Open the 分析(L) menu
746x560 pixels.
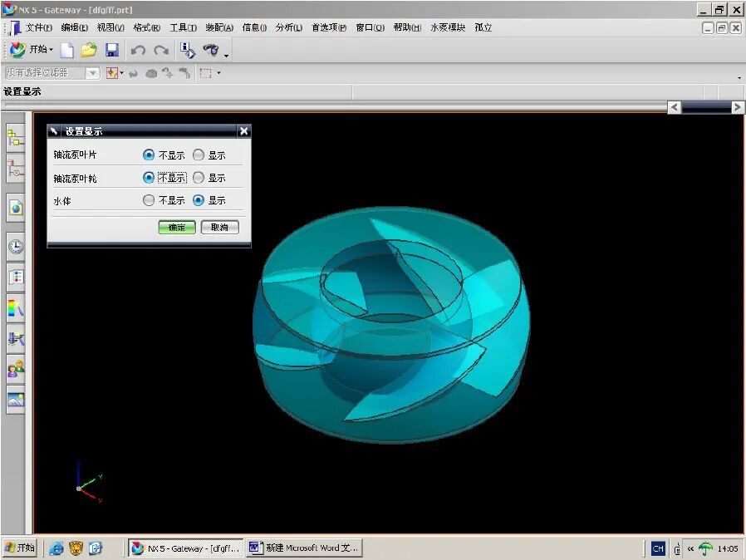tap(289, 27)
